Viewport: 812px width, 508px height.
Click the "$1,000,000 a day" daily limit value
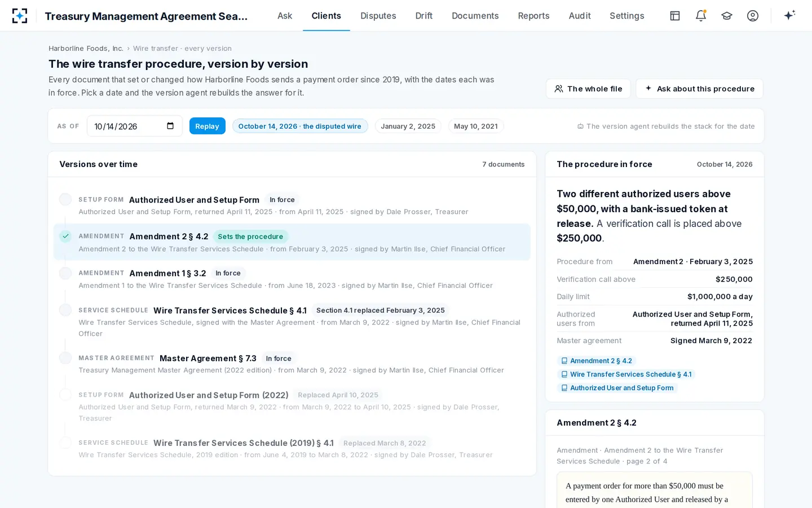click(x=720, y=296)
